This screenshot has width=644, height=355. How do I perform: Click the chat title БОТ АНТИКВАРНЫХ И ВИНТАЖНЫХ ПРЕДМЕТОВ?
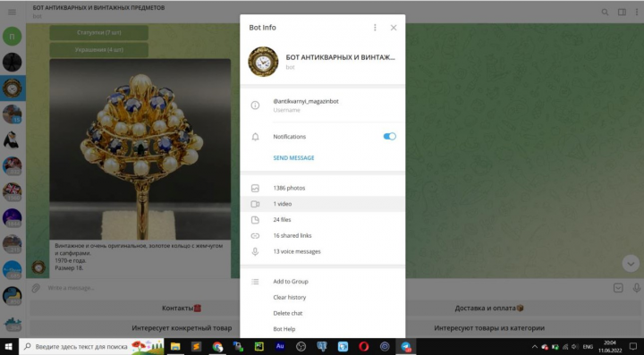(x=98, y=8)
